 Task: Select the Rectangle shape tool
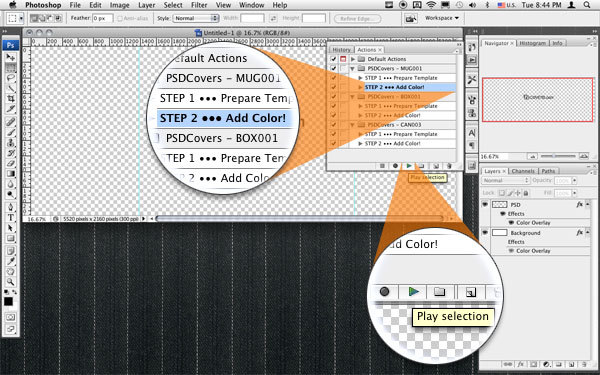click(x=10, y=238)
